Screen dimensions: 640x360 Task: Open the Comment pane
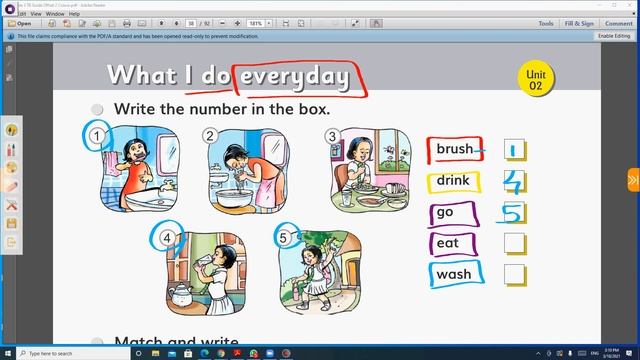point(618,23)
